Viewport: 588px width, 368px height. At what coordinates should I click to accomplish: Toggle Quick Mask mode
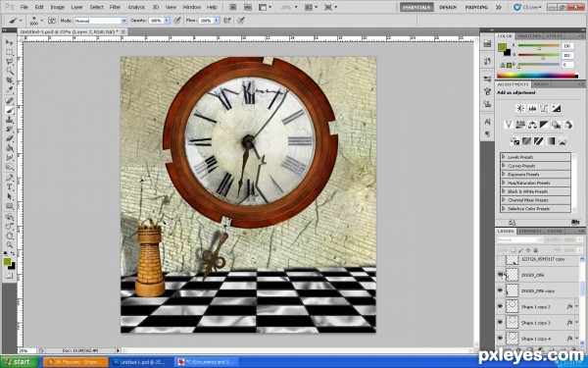[9, 276]
